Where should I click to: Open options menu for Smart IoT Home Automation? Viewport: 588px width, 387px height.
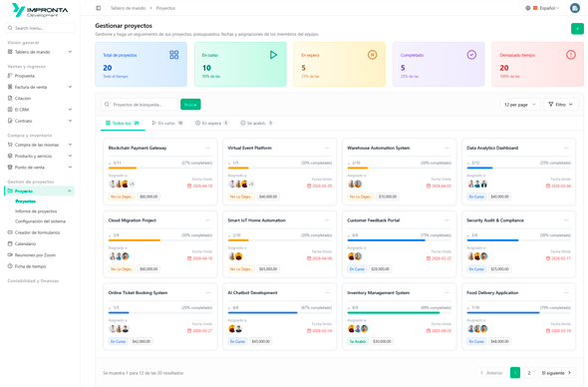(327, 220)
